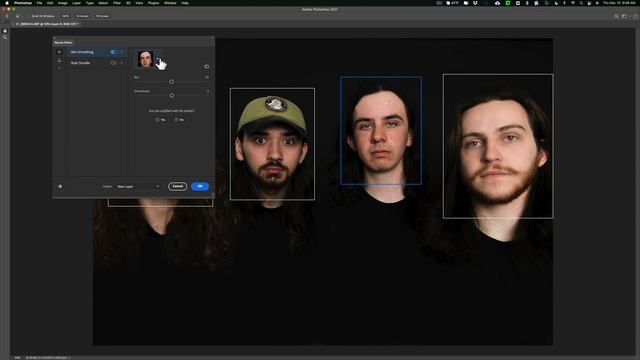Image resolution: width=640 pixels, height=360 pixels.
Task: Click the icon right of Skin Smoothing toggle
Action: 122,52
